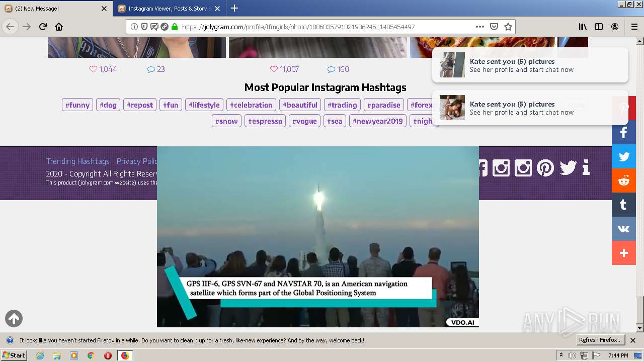644x362 pixels.
Task: Browse the #paradise hashtag
Action: (384, 105)
